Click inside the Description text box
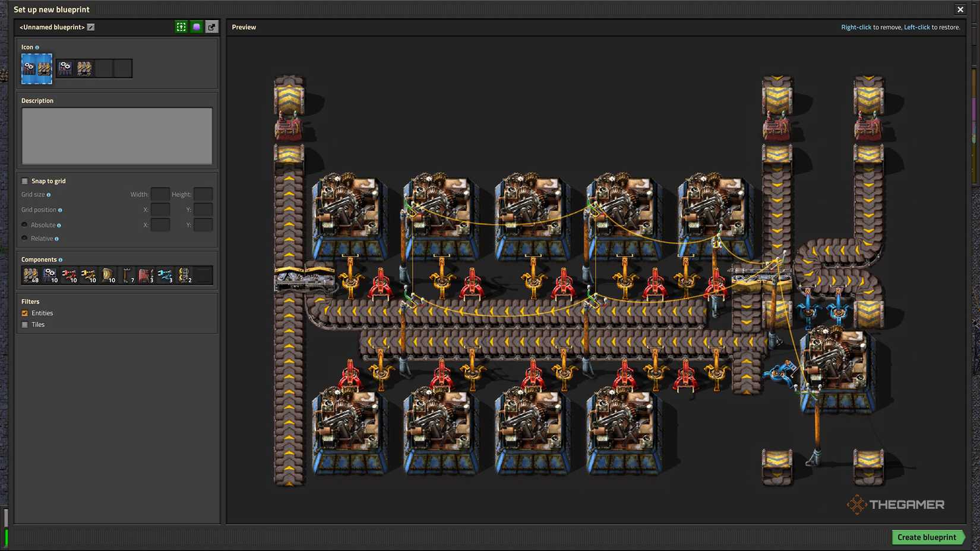The width and height of the screenshot is (980, 551). coord(117,136)
